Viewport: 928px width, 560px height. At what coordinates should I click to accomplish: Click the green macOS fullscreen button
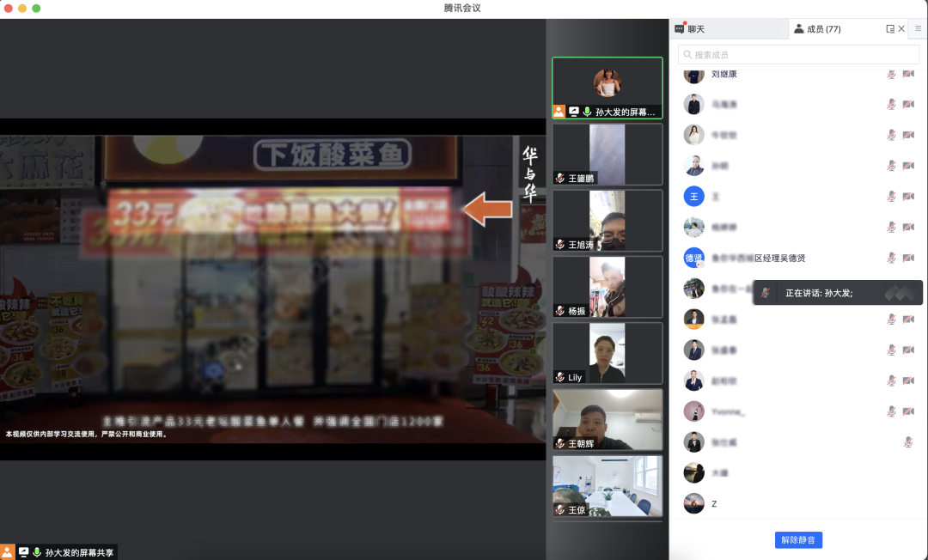click(x=36, y=9)
